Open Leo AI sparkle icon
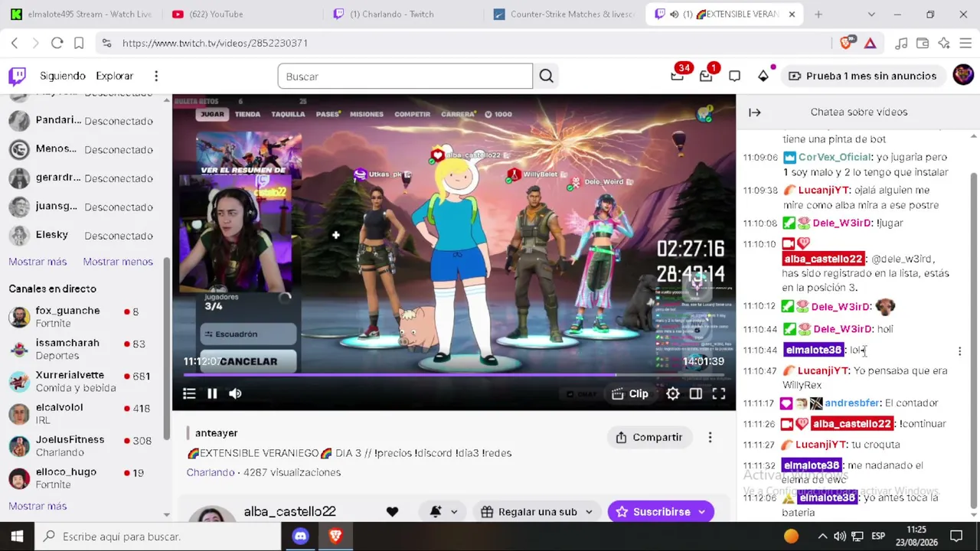 coord(944,43)
